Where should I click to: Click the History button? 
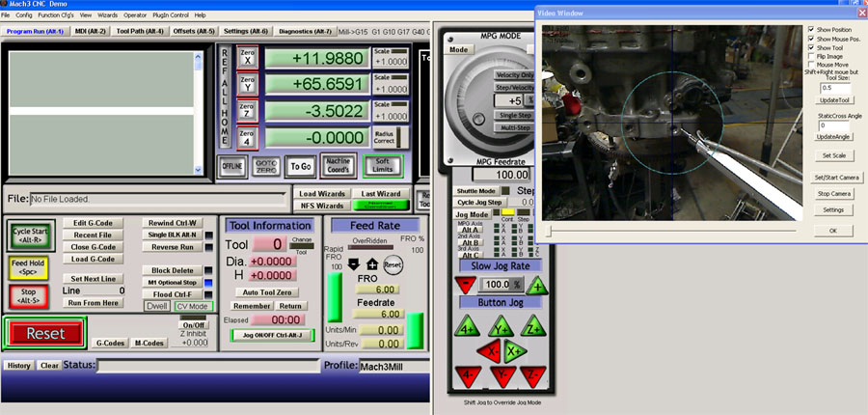19,366
